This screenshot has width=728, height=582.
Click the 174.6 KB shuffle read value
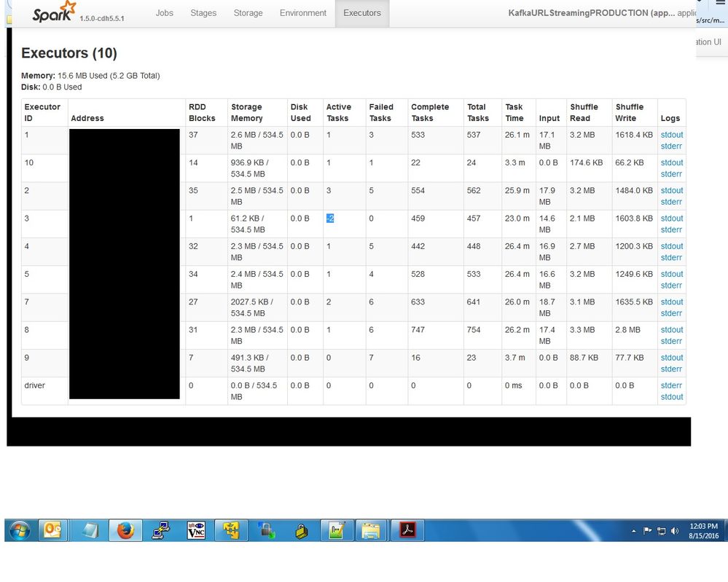pos(586,162)
